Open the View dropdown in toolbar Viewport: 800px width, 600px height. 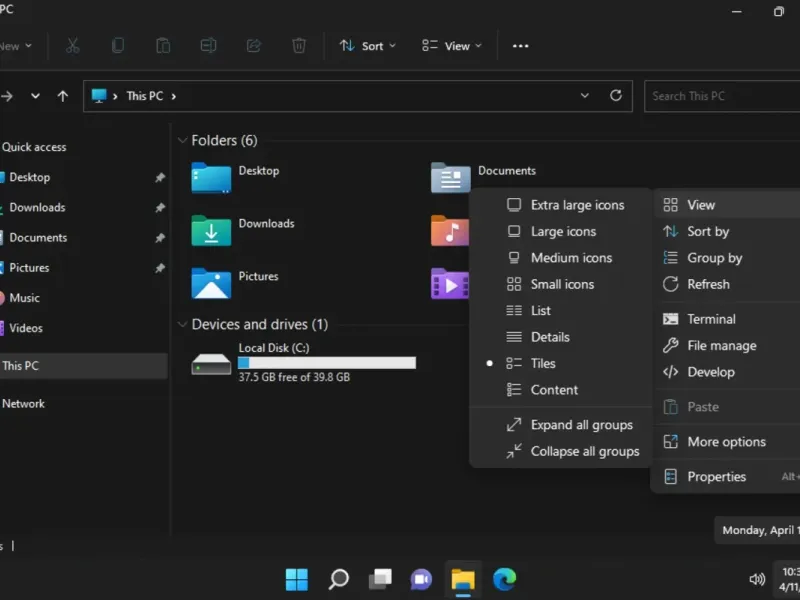tap(452, 46)
